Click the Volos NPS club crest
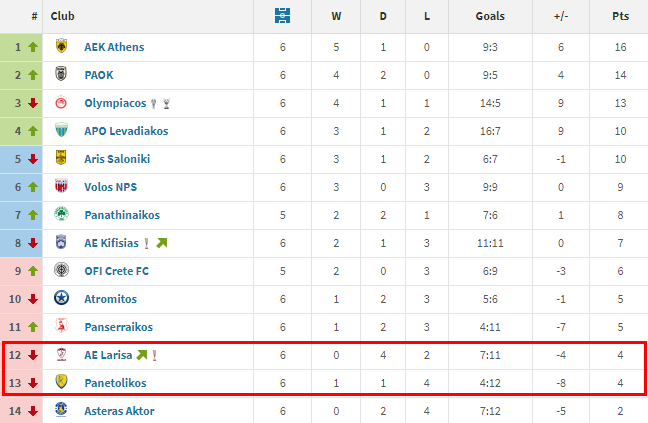Image resolution: width=648 pixels, height=423 pixels. coord(61,187)
